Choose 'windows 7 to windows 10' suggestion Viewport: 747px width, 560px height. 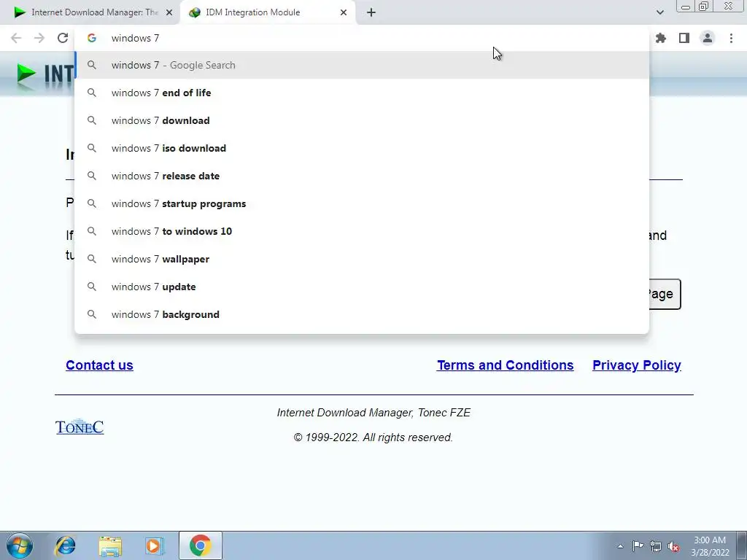362,231
